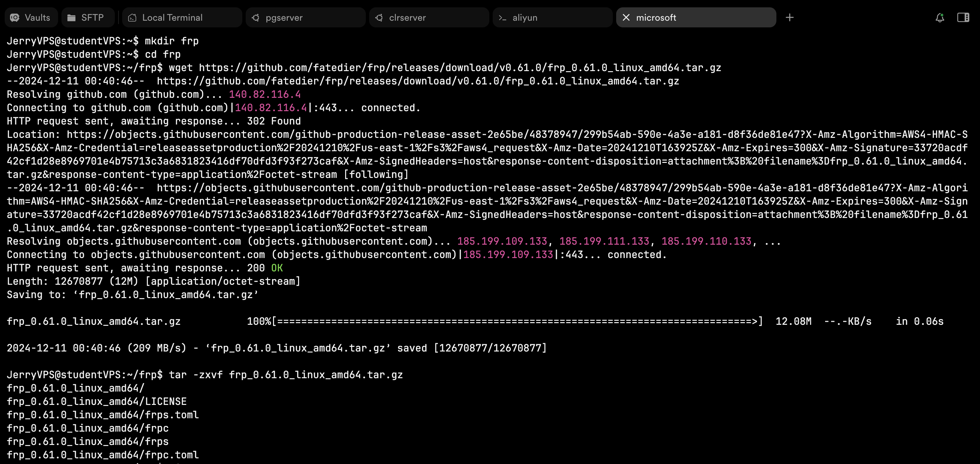Open the SFTP tab
Image resolution: width=980 pixels, height=464 pixels.
(87, 17)
